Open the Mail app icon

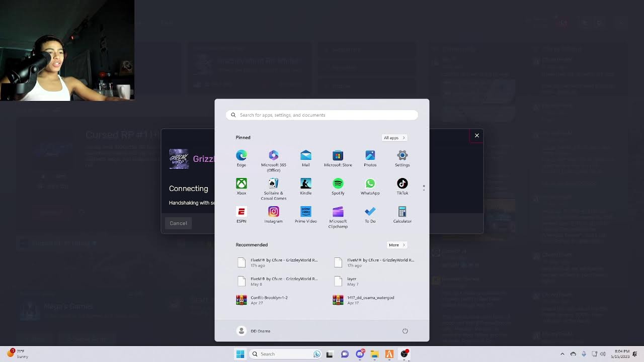point(306,158)
